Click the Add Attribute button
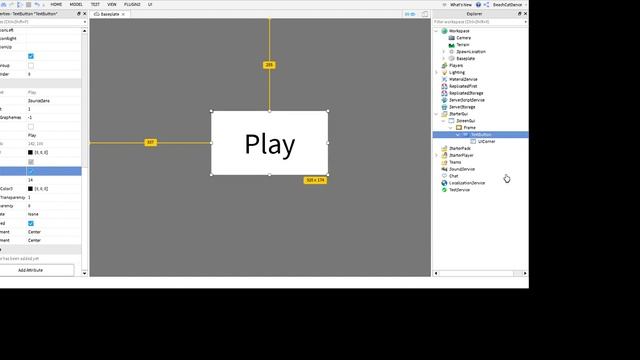Image resolution: width=640 pixels, height=360 pixels. coord(30,270)
